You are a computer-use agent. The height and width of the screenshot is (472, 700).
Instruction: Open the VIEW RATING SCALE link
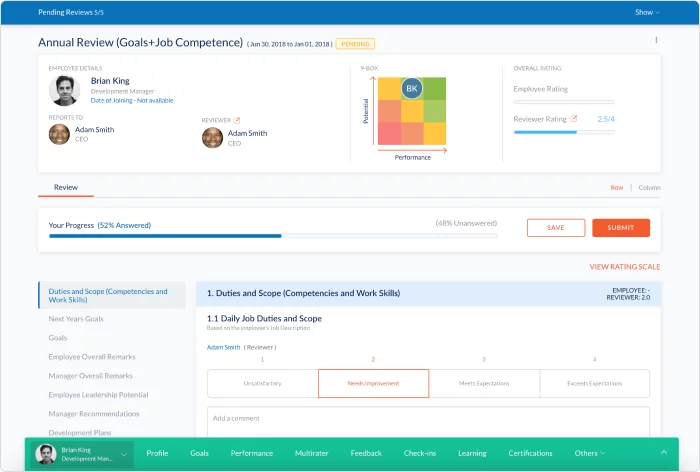click(625, 267)
